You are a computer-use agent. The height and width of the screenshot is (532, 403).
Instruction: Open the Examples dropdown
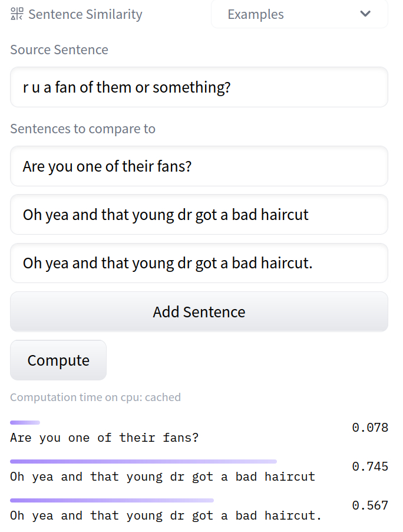click(299, 14)
